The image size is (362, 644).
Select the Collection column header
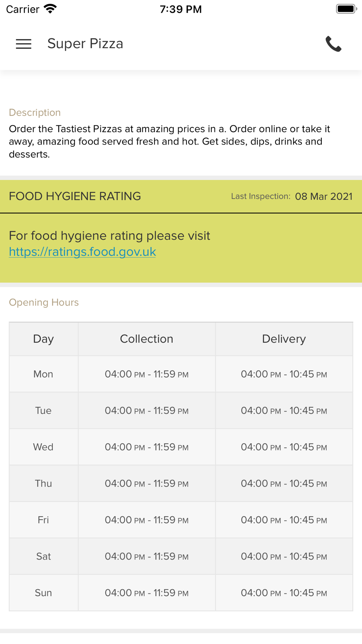(x=147, y=339)
